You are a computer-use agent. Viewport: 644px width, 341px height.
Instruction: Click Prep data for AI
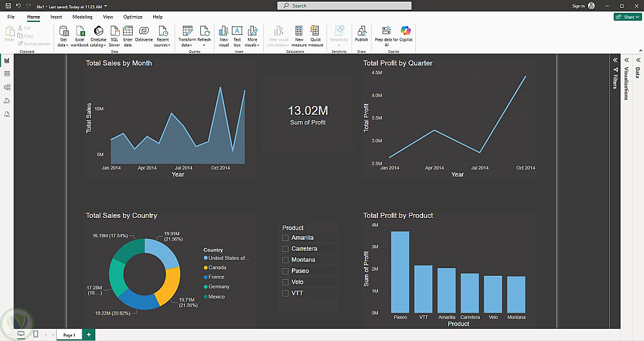(386, 36)
